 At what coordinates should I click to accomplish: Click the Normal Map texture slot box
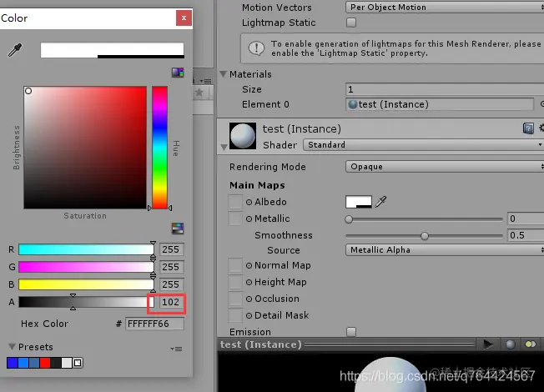click(235, 265)
